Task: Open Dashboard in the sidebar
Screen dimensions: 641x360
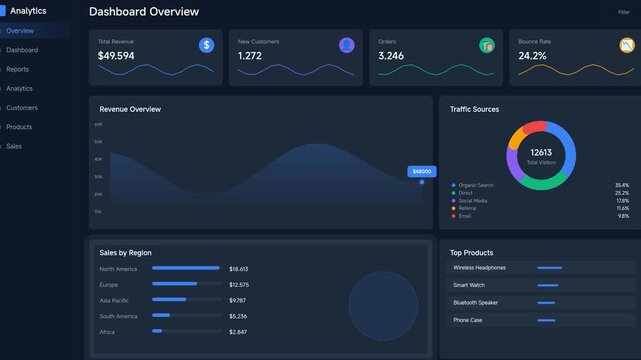Action: pos(22,50)
